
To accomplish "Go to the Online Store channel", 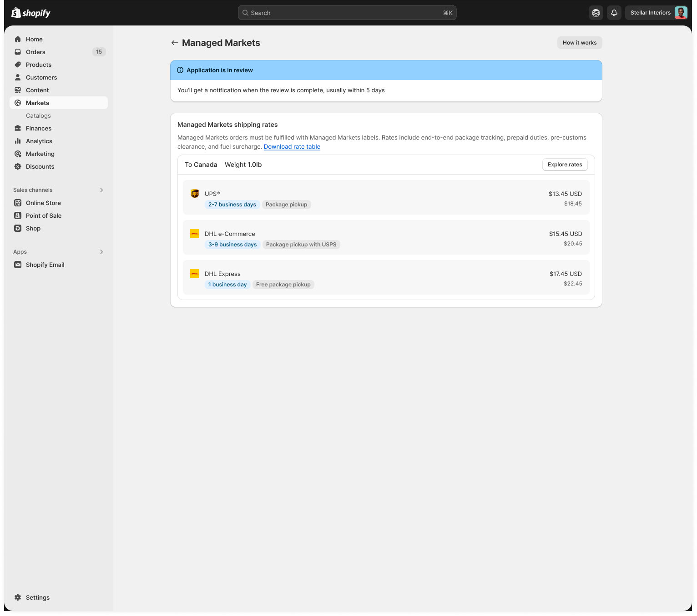I will (43, 203).
